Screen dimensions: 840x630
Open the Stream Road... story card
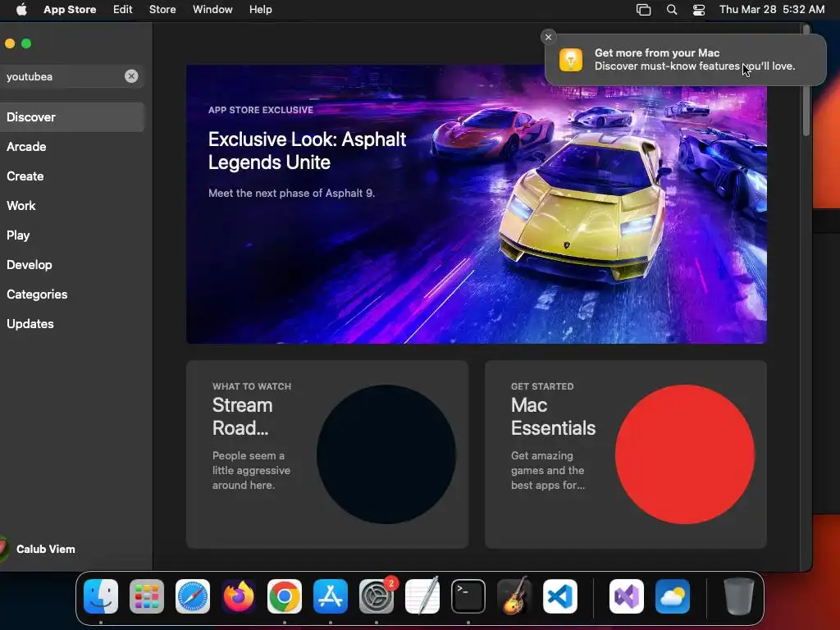click(327, 454)
